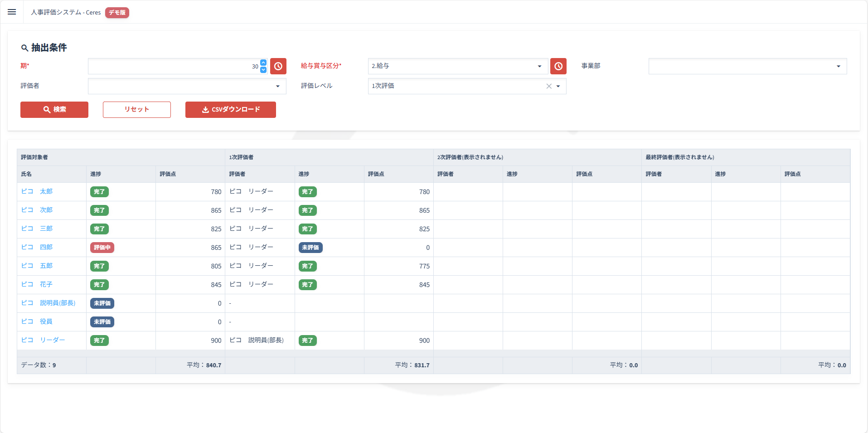Viewport: 868px width, 433px height.
Task: Open ピコ 四郎 employee link
Action: pos(37,247)
